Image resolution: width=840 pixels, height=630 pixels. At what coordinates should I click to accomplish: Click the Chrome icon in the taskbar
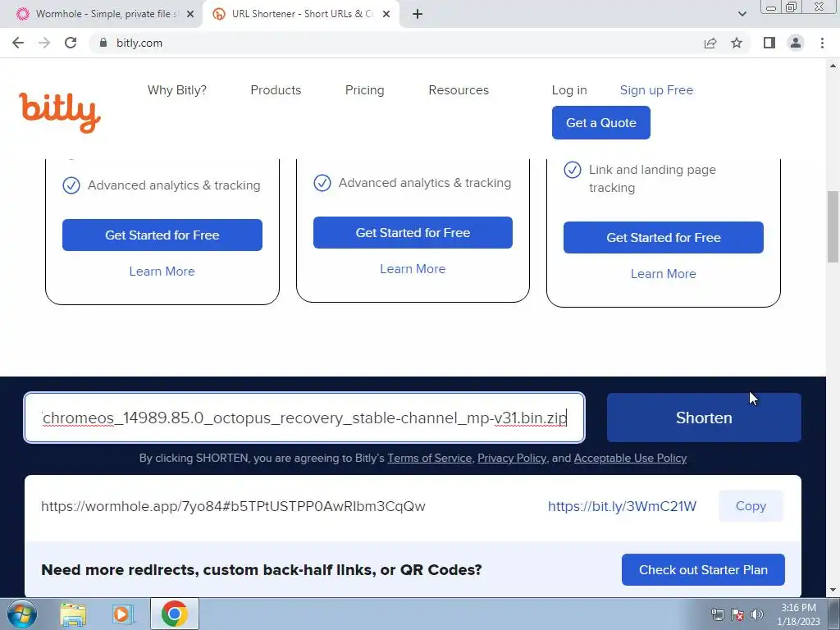point(174,614)
